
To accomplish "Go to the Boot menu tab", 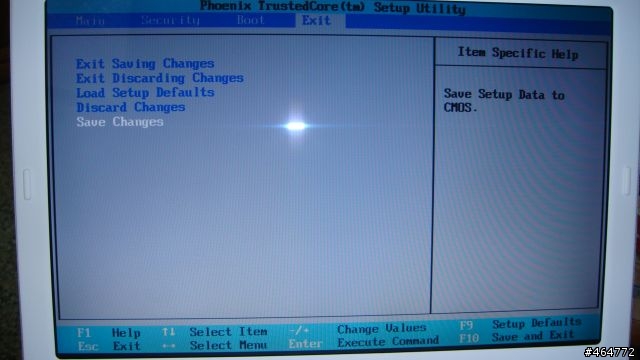I will 251,20.
